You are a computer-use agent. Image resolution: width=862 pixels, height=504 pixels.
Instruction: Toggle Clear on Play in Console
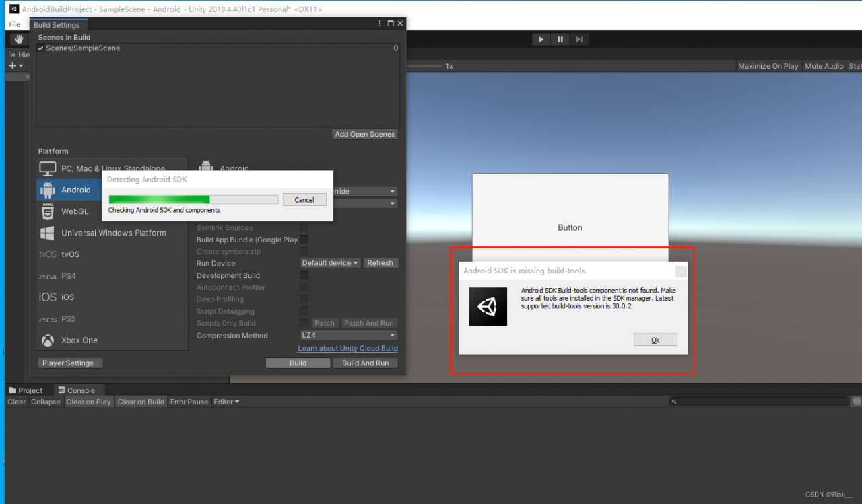point(88,402)
